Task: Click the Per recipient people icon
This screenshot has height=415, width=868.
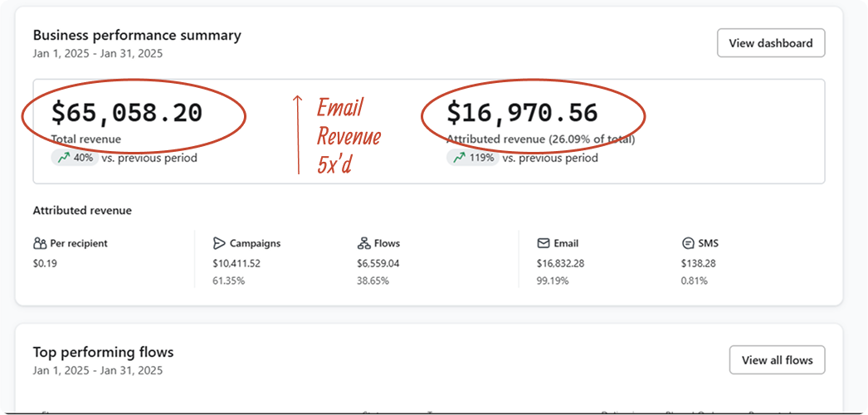Action: click(40, 244)
